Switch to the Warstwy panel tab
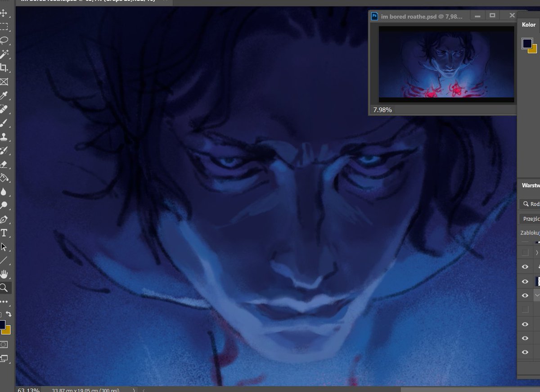Viewport: 540px width, 392px height. 531,185
